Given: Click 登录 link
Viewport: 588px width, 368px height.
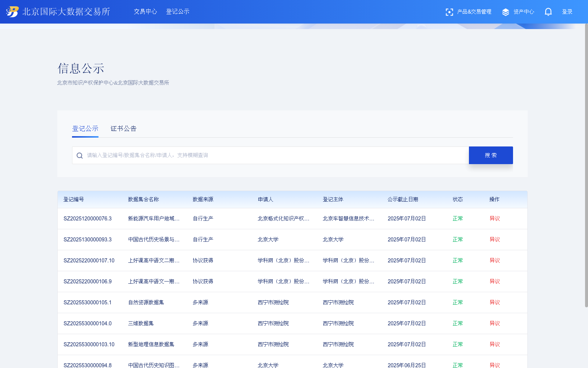Looking at the screenshot, I should point(567,12).
